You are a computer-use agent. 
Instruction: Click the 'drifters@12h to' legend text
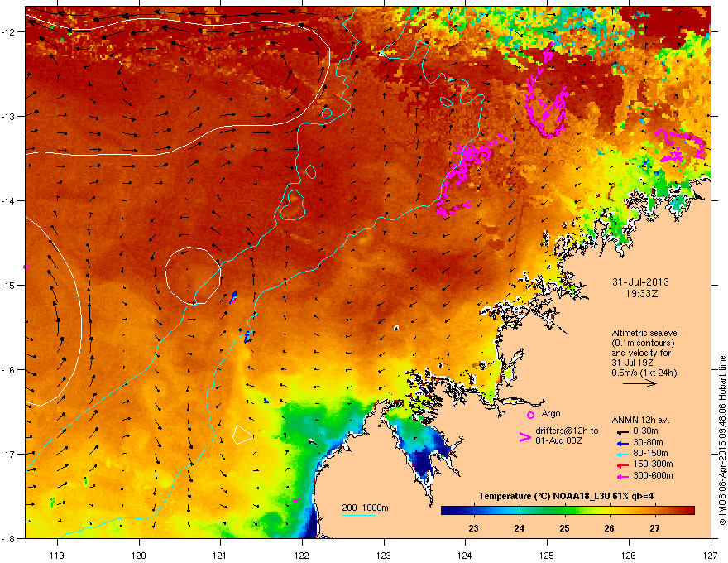pos(567,431)
